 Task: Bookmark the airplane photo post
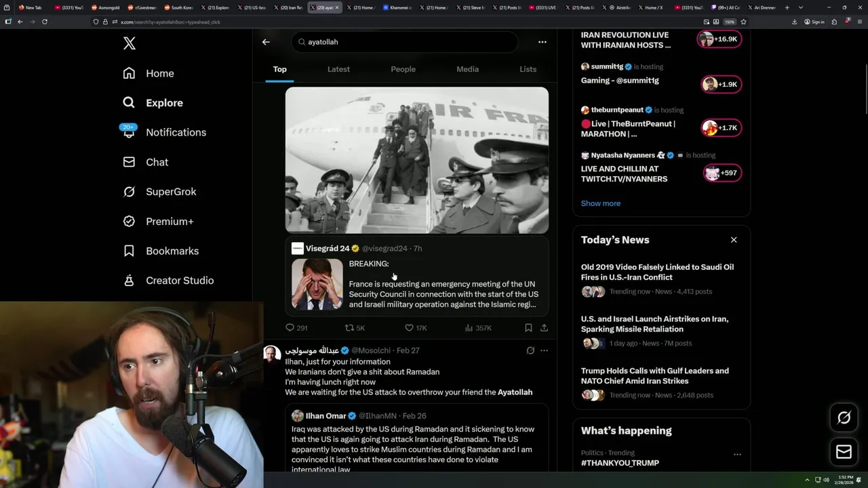coord(528,328)
